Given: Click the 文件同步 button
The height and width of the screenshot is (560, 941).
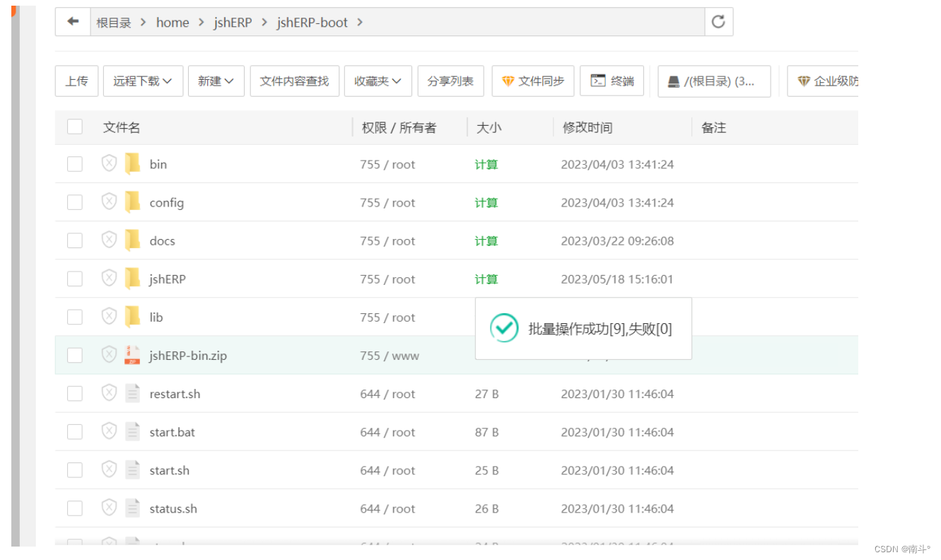Looking at the screenshot, I should pyautogui.click(x=533, y=81).
